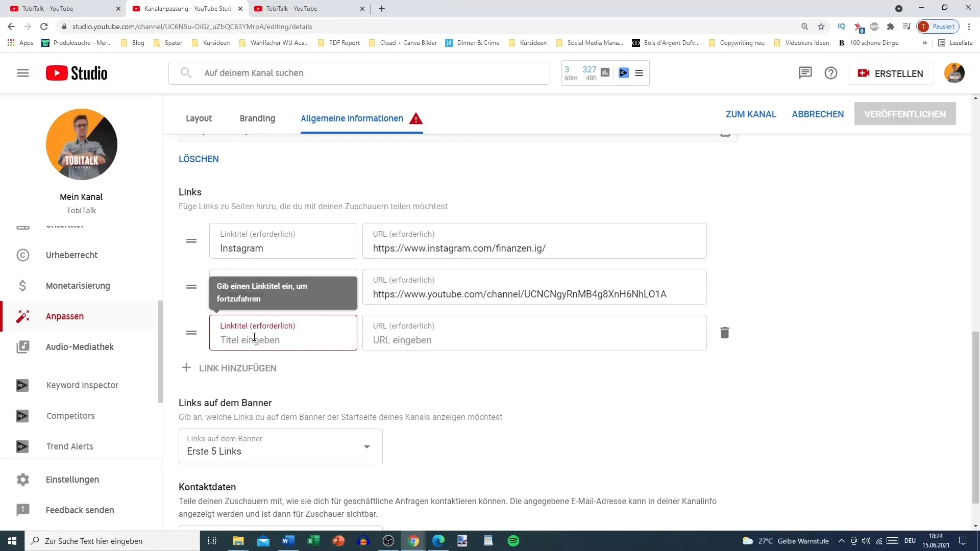Click the ERSTELLEN button
980x551 pixels.
891,73
